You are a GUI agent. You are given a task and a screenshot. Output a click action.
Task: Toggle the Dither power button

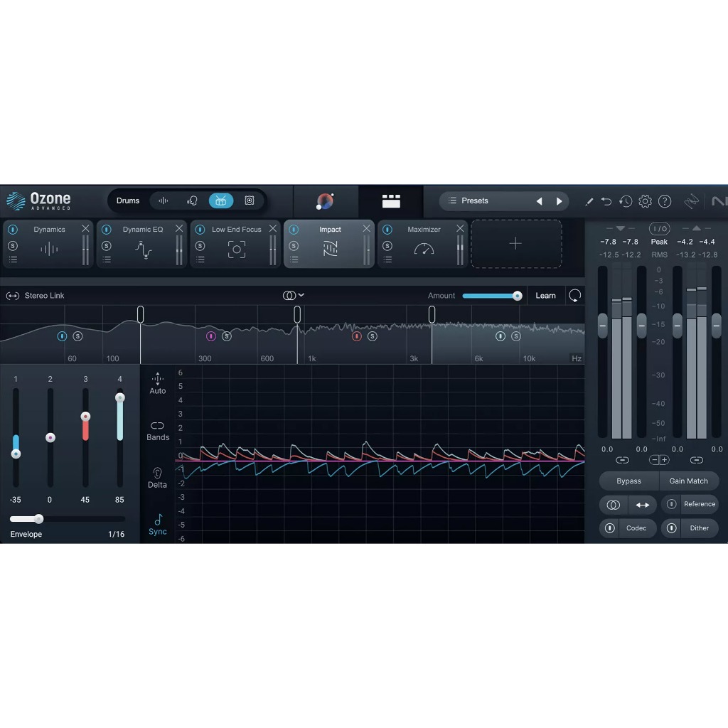[671, 528]
